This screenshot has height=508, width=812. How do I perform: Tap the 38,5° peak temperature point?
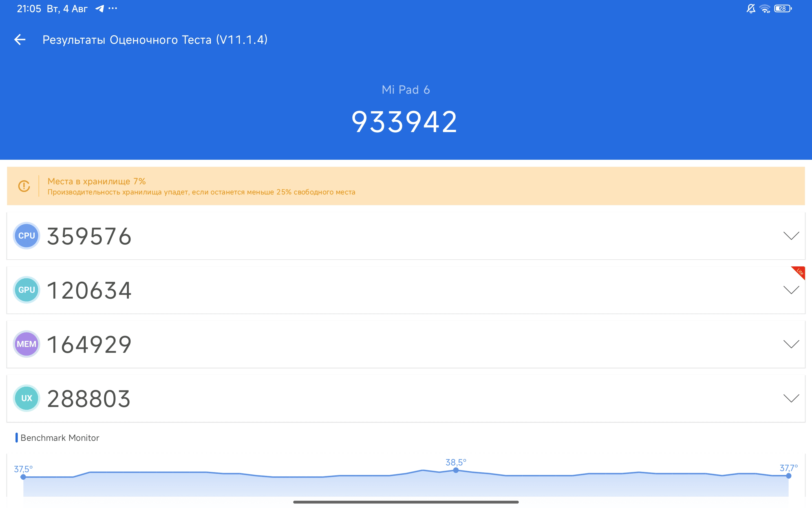pos(456,470)
